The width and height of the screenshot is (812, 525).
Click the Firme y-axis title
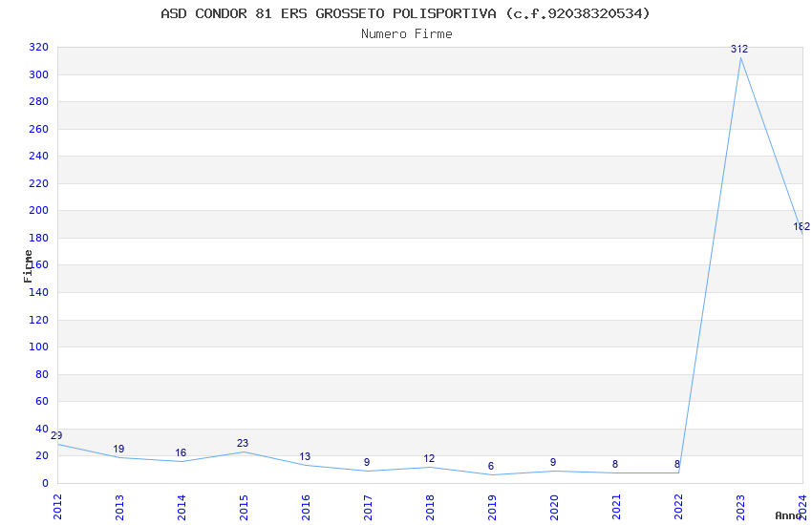click(x=28, y=266)
